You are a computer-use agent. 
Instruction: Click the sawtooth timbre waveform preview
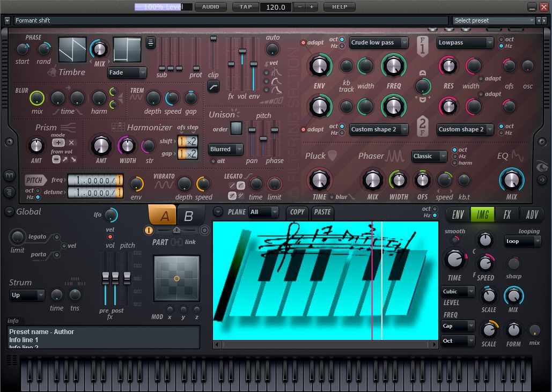coord(72,49)
